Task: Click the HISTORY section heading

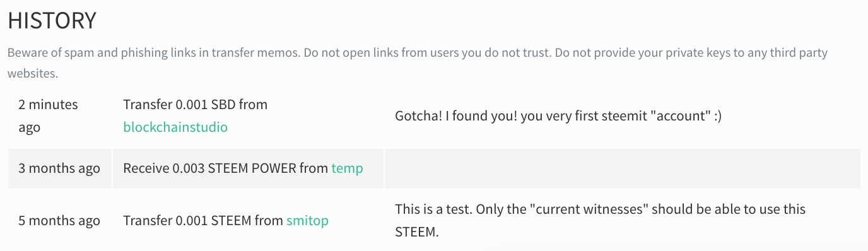Action: tap(52, 21)
